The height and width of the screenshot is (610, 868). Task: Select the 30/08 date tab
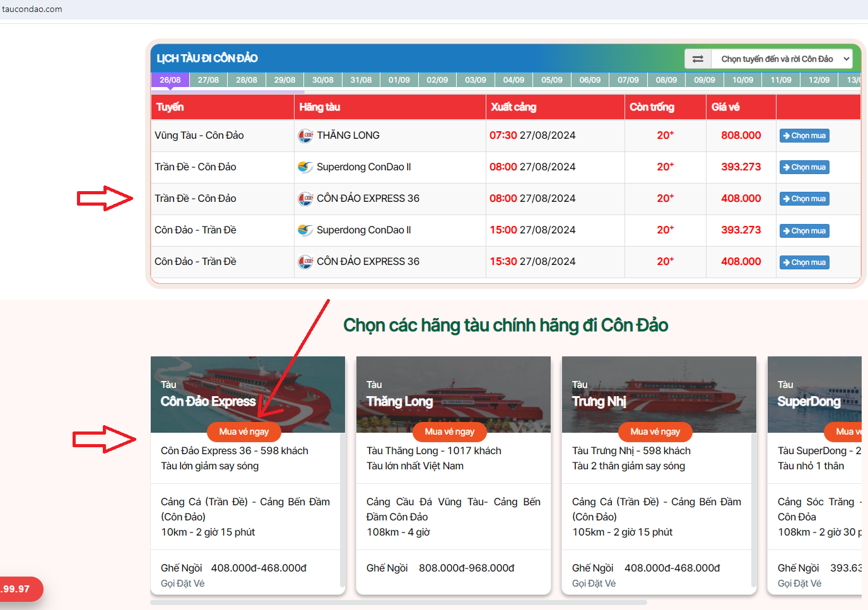(x=323, y=80)
